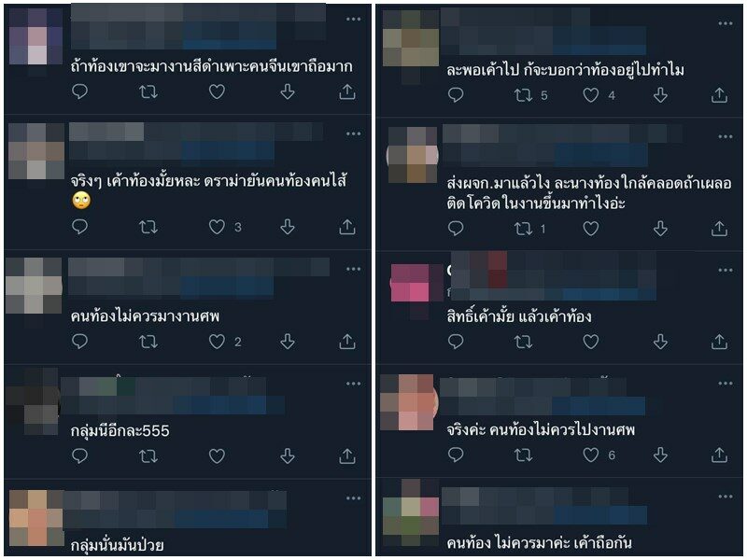Reply to the tweet 'ถ้าท้องเขาจะมางานสีดำ...'
Viewport: 747px width, 560px height.
click(79, 91)
